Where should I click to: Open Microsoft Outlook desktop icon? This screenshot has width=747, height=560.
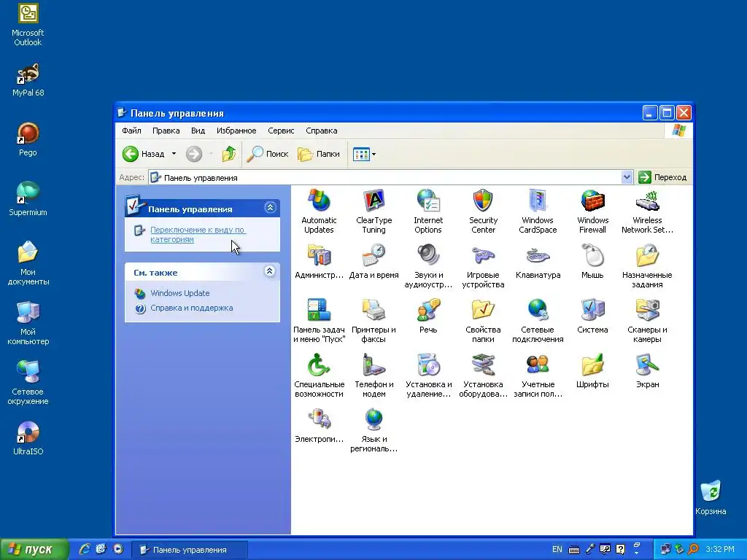pyautogui.click(x=28, y=24)
